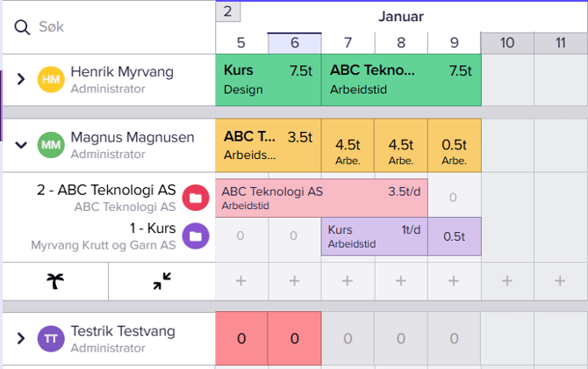Expand Testrik Testvang's row
This screenshot has height=369, width=588.
click(22, 339)
